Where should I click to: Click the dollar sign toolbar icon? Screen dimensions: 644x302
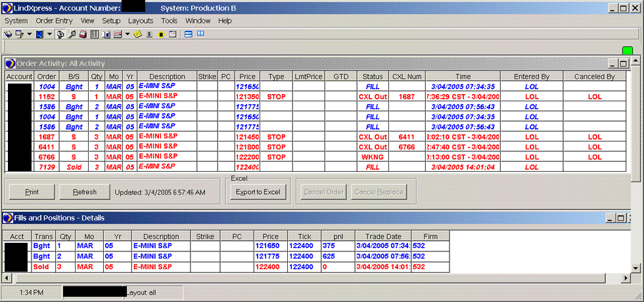[x=150, y=35]
